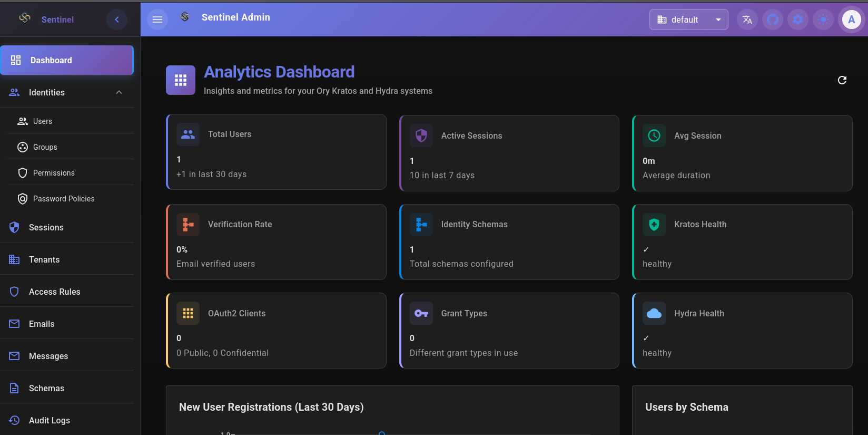Click the Kratos Health shield icon
The width and height of the screenshot is (868, 435).
tap(654, 225)
